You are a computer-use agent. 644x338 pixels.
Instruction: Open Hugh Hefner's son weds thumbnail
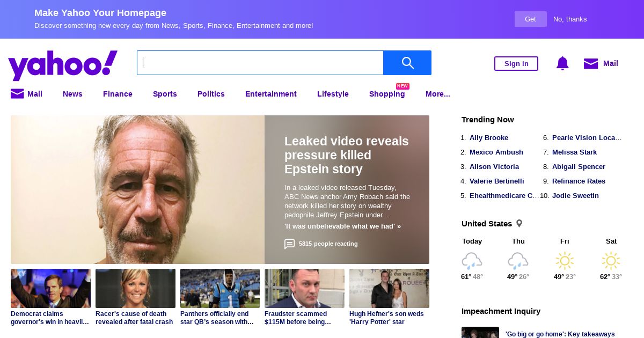(389, 288)
